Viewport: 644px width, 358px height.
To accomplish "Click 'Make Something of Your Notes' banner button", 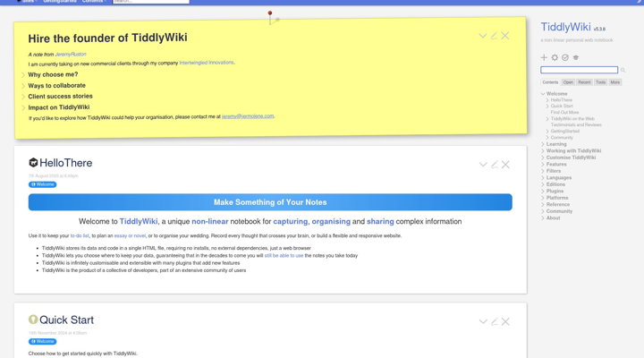I will 270,202.
